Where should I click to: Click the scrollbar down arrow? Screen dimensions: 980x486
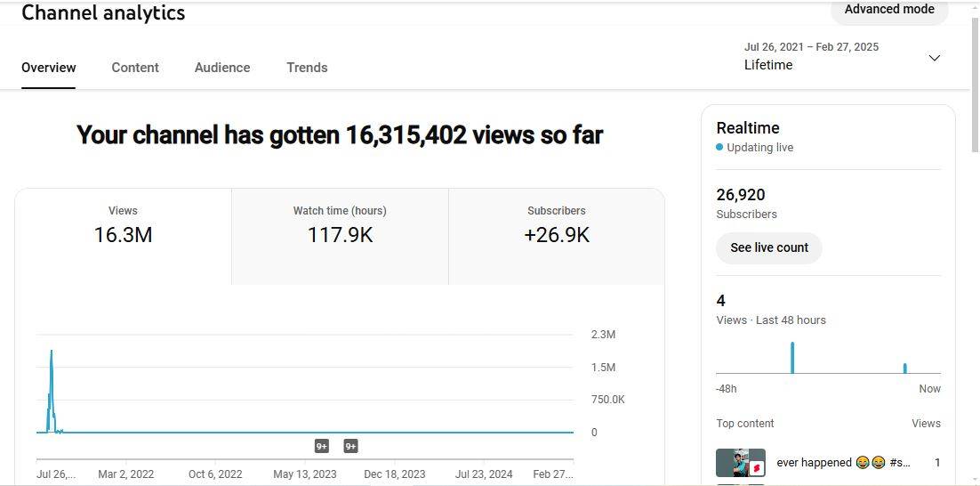pyautogui.click(x=974, y=479)
